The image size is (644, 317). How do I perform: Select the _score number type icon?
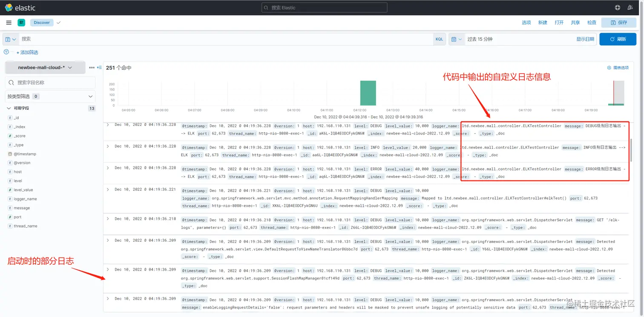click(x=10, y=136)
